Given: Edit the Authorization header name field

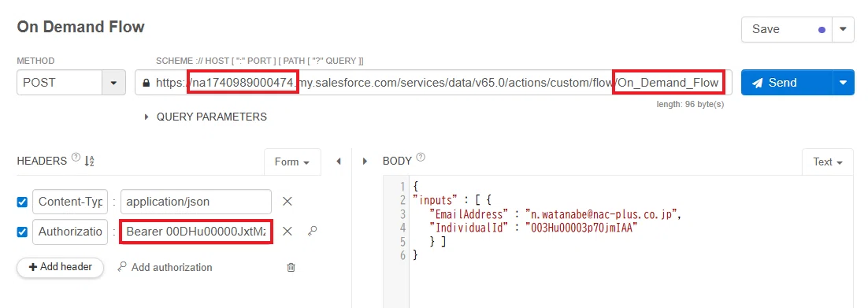Looking at the screenshot, I should click(x=70, y=232).
